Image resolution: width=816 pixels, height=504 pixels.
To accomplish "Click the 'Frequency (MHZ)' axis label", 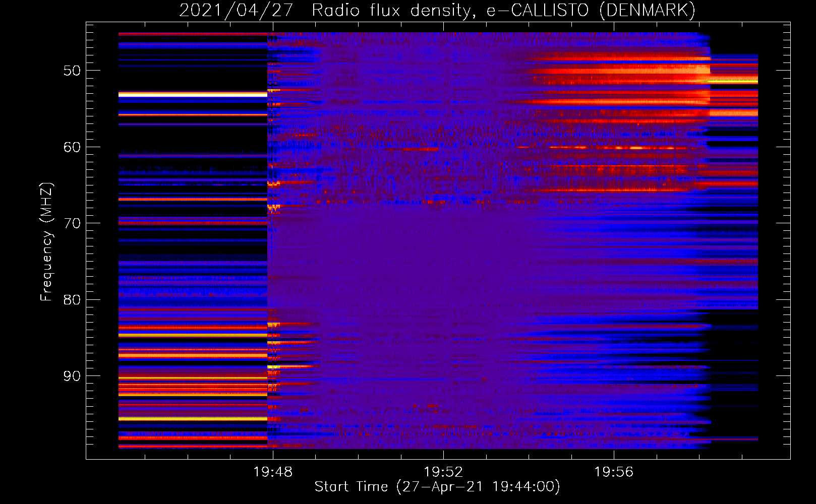I will [x=46, y=242].
